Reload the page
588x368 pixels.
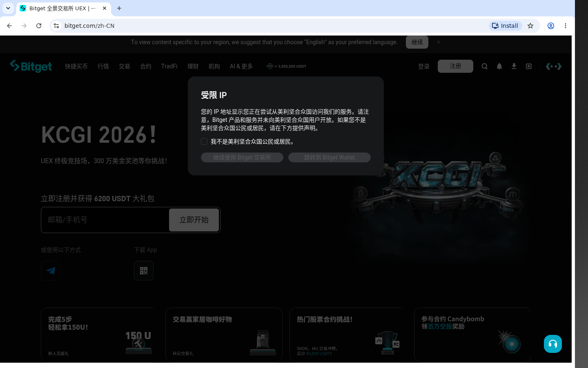(39, 26)
